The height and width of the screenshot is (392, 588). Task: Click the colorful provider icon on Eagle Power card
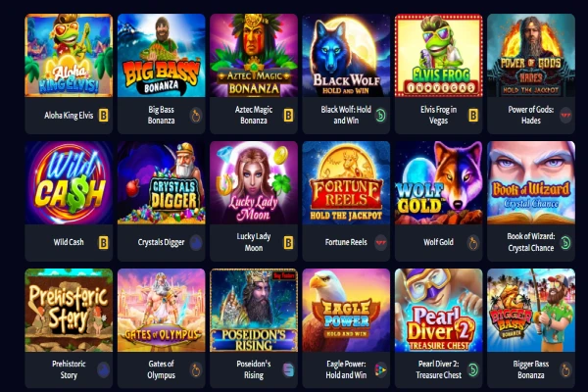[380, 369]
